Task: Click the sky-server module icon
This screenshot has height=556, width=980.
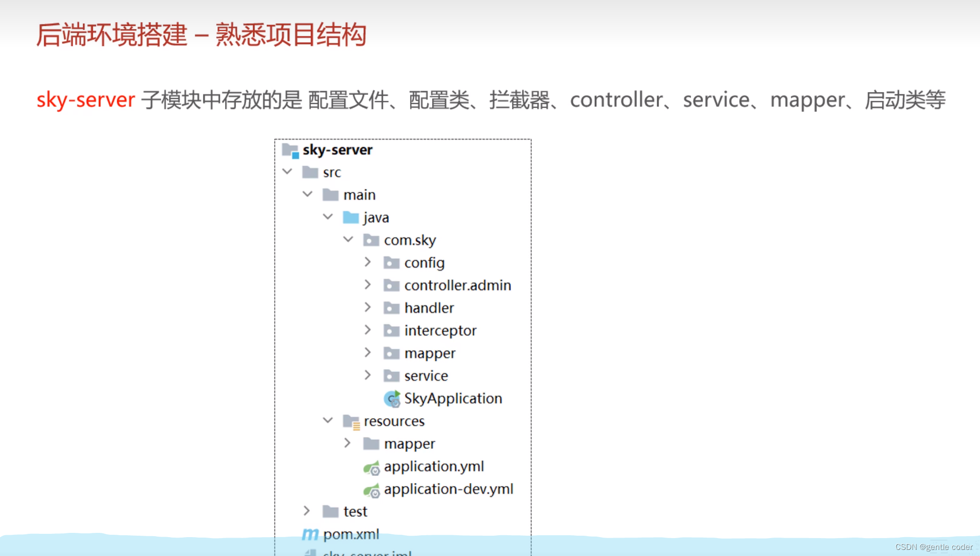Action: 290,151
